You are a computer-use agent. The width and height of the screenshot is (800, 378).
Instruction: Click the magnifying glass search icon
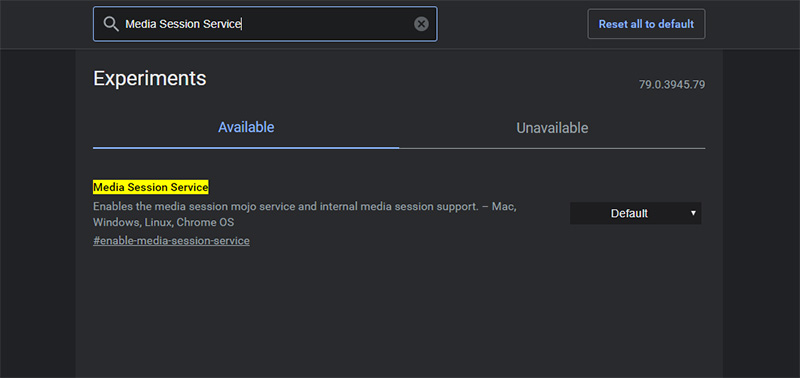pyautogui.click(x=111, y=24)
